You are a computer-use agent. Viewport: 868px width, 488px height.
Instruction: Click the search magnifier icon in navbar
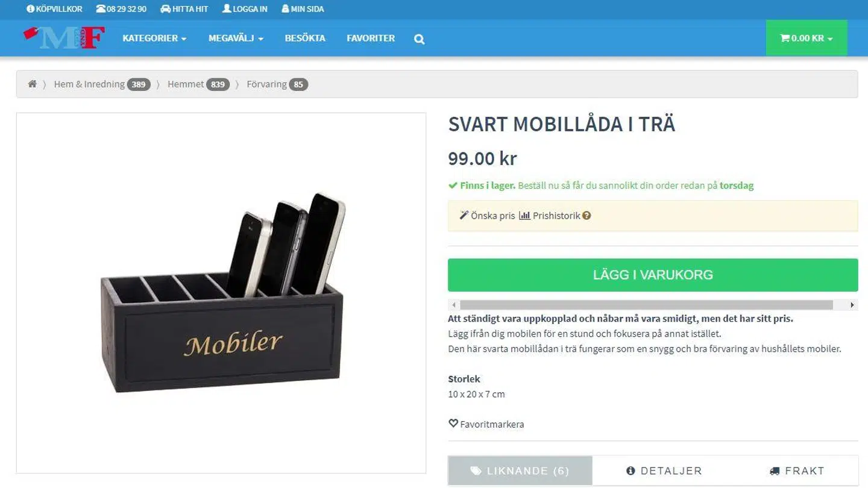tap(420, 39)
